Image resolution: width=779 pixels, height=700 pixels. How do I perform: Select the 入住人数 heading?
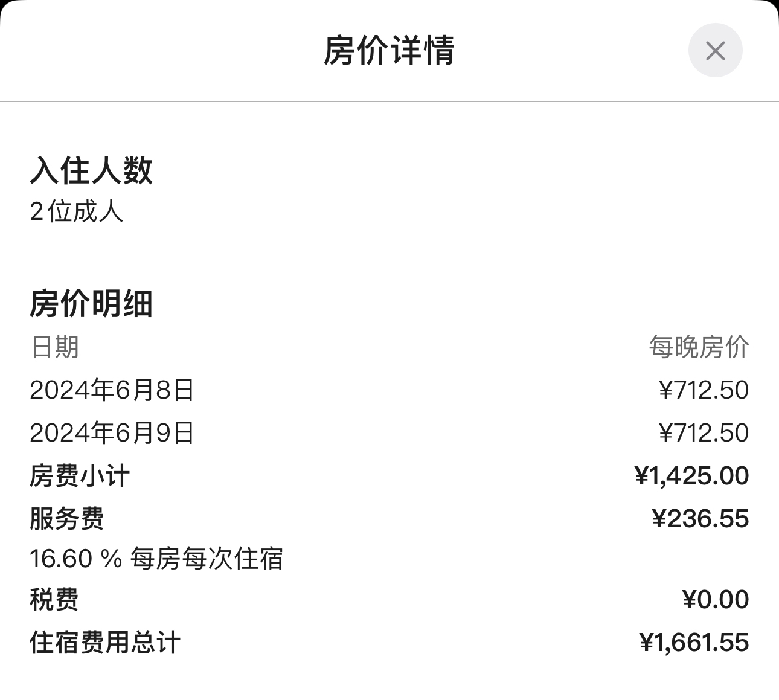pyautogui.click(x=91, y=170)
